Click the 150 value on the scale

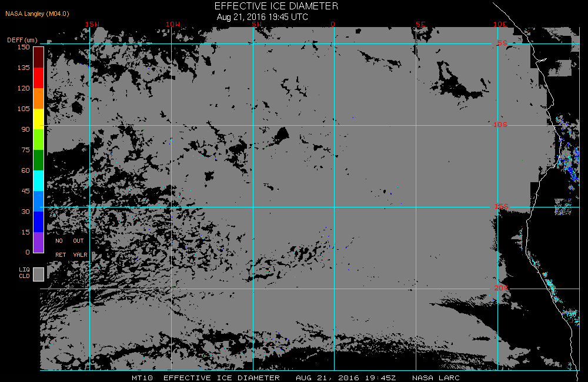point(24,47)
